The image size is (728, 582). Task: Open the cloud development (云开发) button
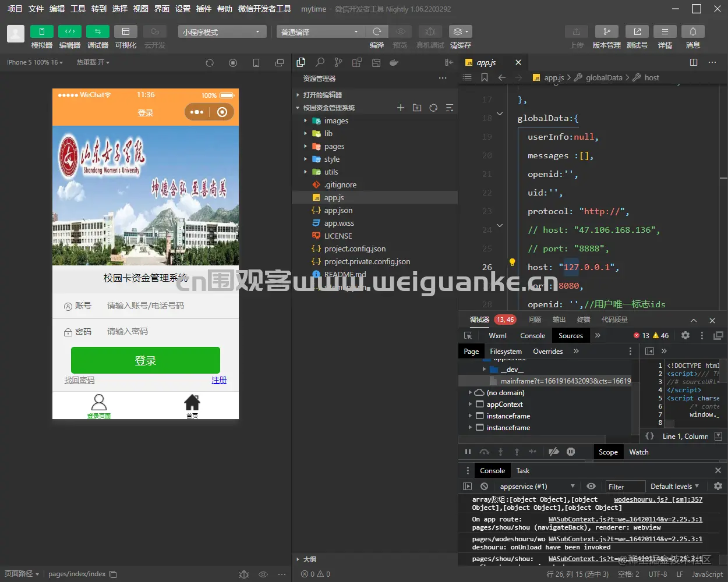point(155,31)
